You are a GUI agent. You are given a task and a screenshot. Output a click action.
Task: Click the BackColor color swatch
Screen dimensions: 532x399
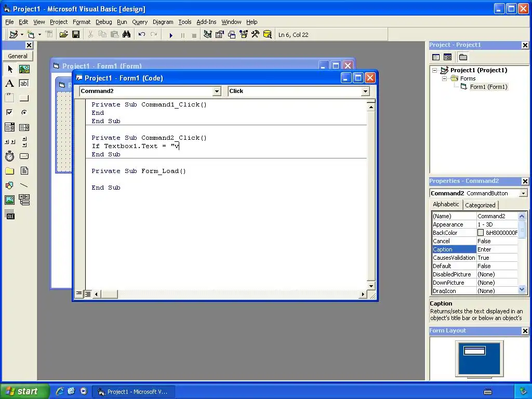pyautogui.click(x=481, y=233)
